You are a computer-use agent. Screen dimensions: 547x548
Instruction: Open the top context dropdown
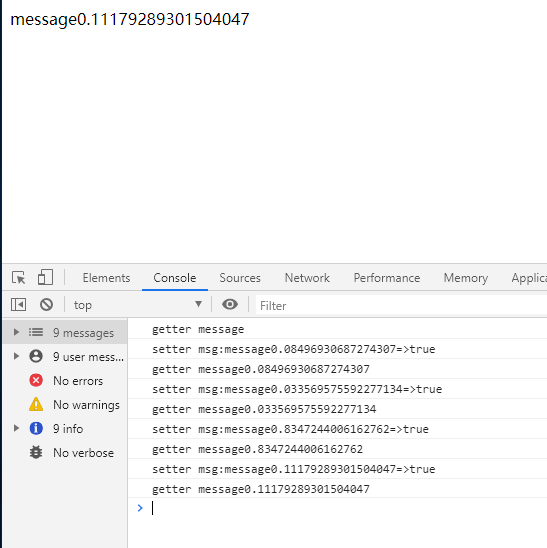138,305
